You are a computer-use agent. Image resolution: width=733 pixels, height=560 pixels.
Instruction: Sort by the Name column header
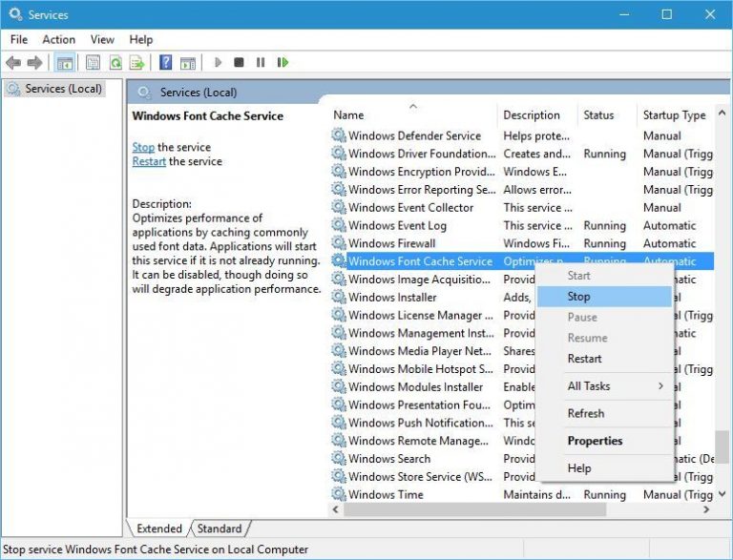(x=413, y=115)
